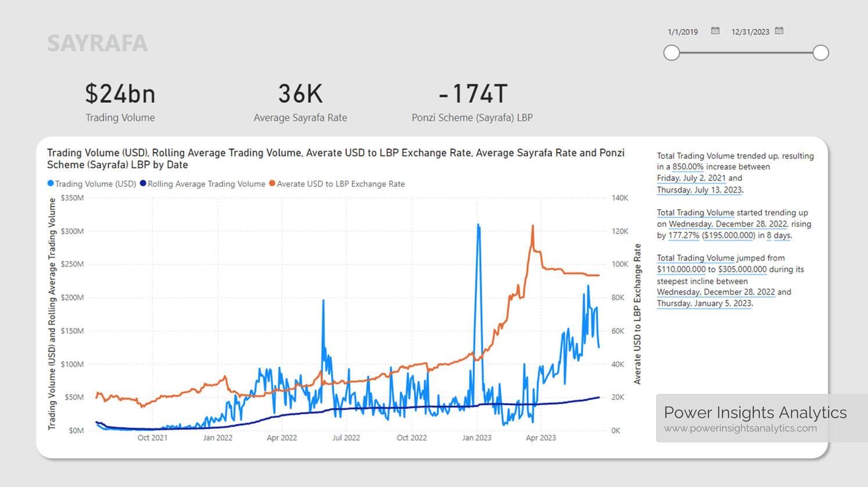Screen dimensions: 868x487
Task: Click the 1/1/2019 start date field
Action: 683,32
